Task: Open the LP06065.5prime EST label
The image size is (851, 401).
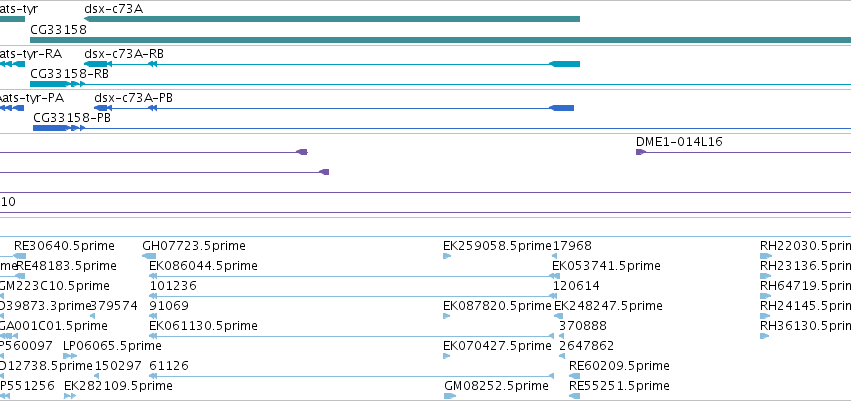Action: (112, 346)
